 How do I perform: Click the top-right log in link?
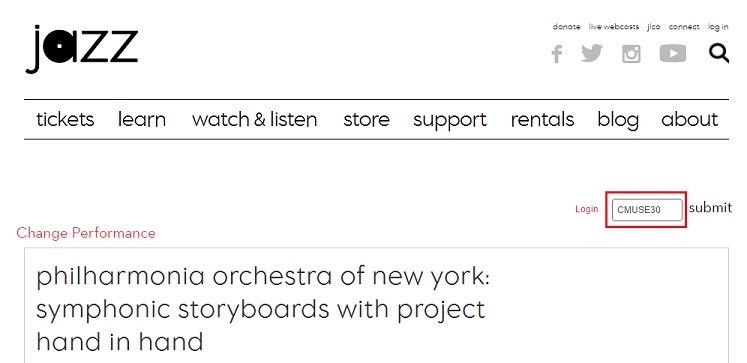[718, 27]
